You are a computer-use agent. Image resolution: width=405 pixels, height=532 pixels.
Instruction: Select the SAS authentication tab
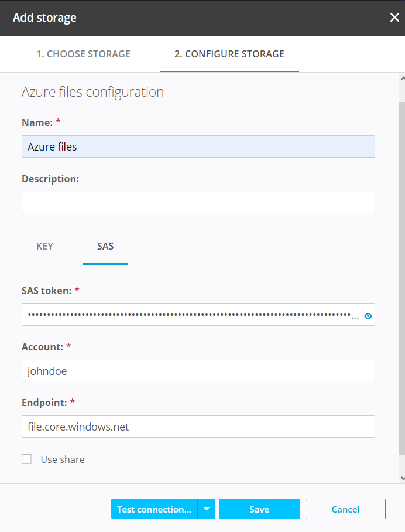(x=105, y=246)
